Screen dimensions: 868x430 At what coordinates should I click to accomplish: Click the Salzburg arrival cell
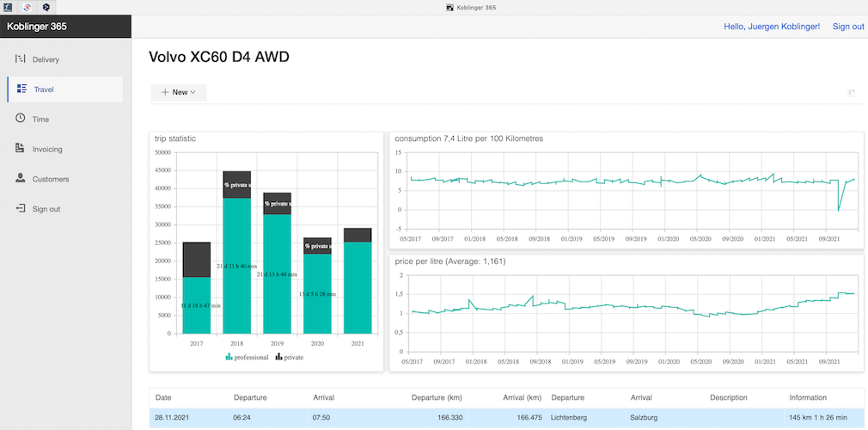(x=644, y=417)
